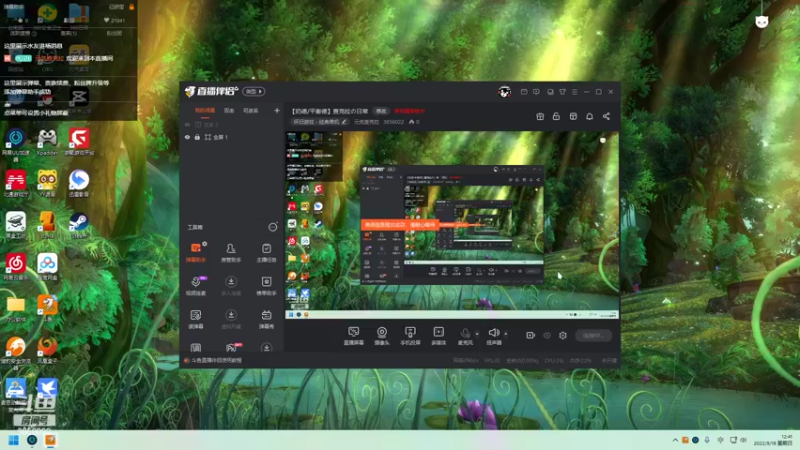
Task: Add a multimedia (多媒体) source
Action: click(438, 336)
